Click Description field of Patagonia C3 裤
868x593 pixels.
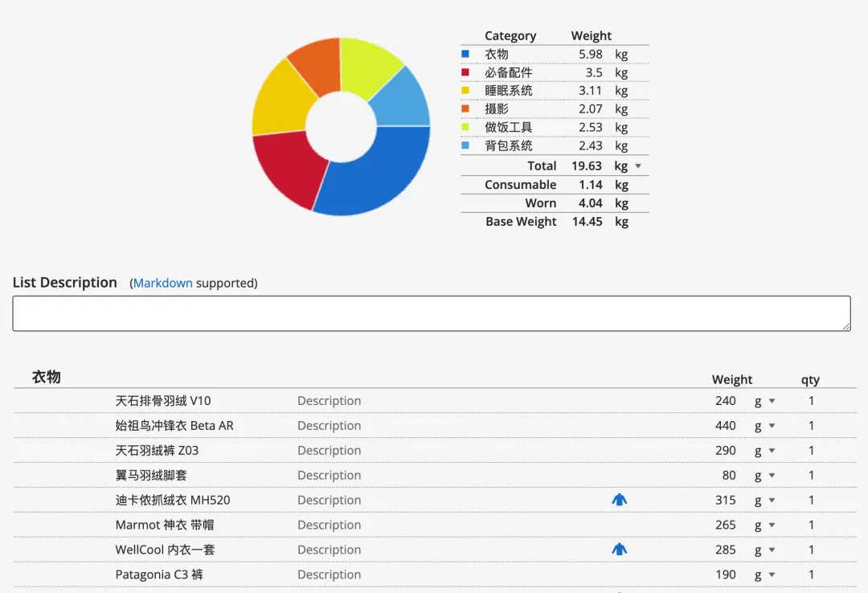click(329, 575)
